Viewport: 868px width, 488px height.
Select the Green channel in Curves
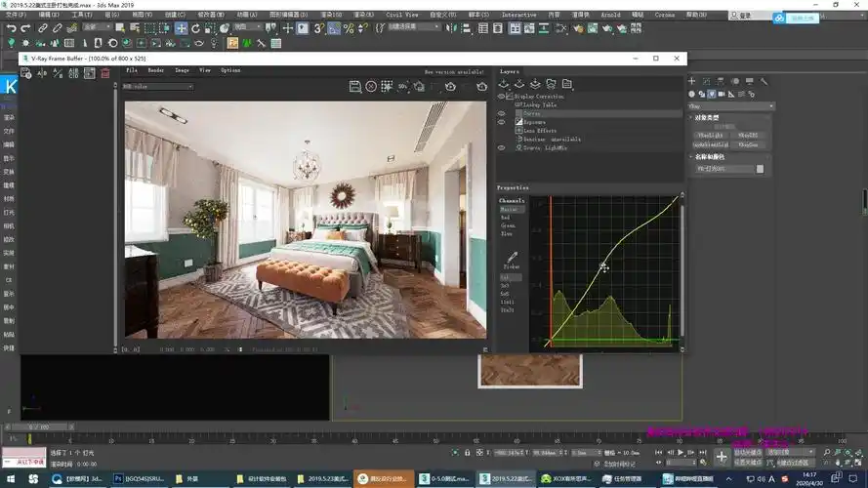[x=508, y=225]
